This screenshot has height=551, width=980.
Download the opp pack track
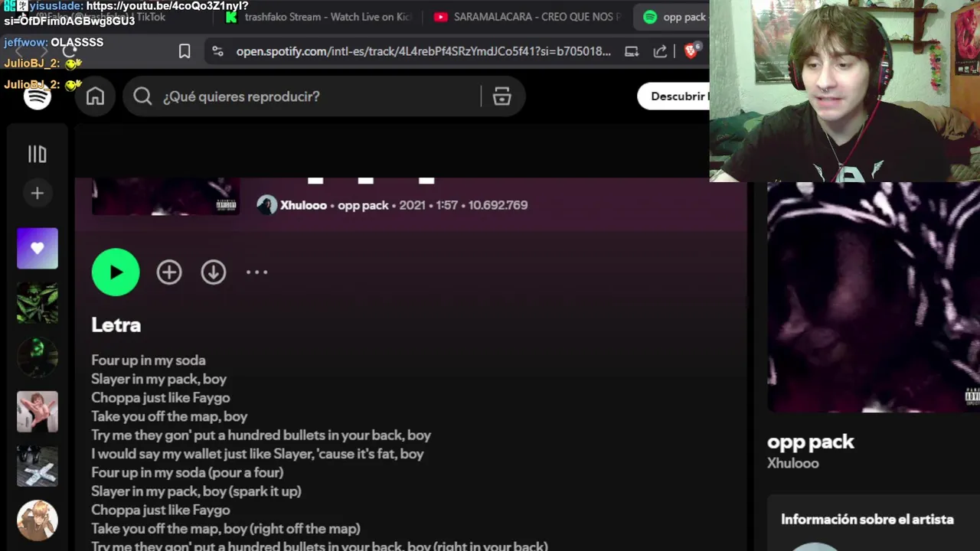pyautogui.click(x=214, y=272)
